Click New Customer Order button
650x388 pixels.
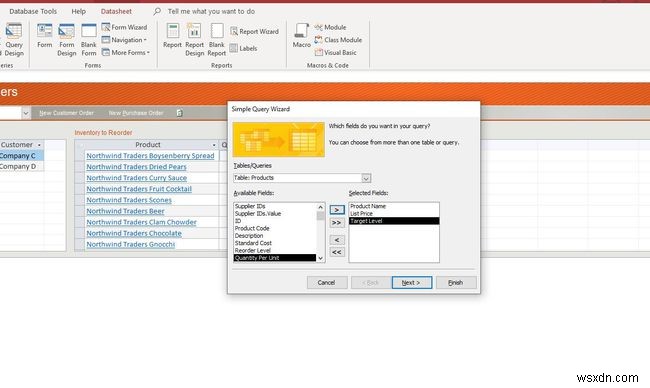click(66, 113)
